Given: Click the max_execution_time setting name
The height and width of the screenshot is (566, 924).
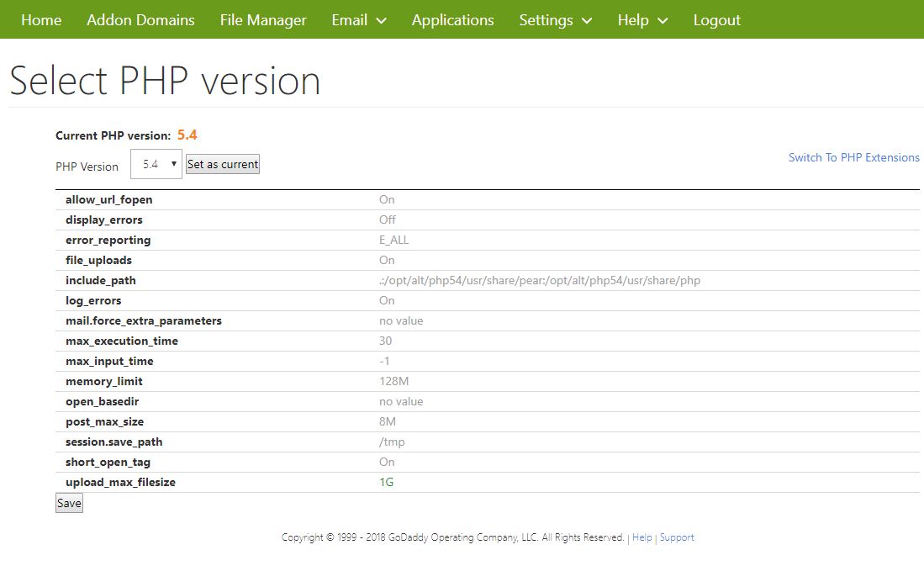Looking at the screenshot, I should [x=121, y=341].
